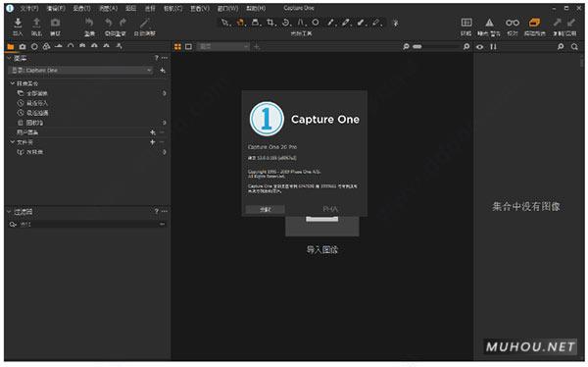Viewport: 588px width, 367px height.
Task: Click the viewer zoom-in magnifier icon
Action: (x=466, y=46)
